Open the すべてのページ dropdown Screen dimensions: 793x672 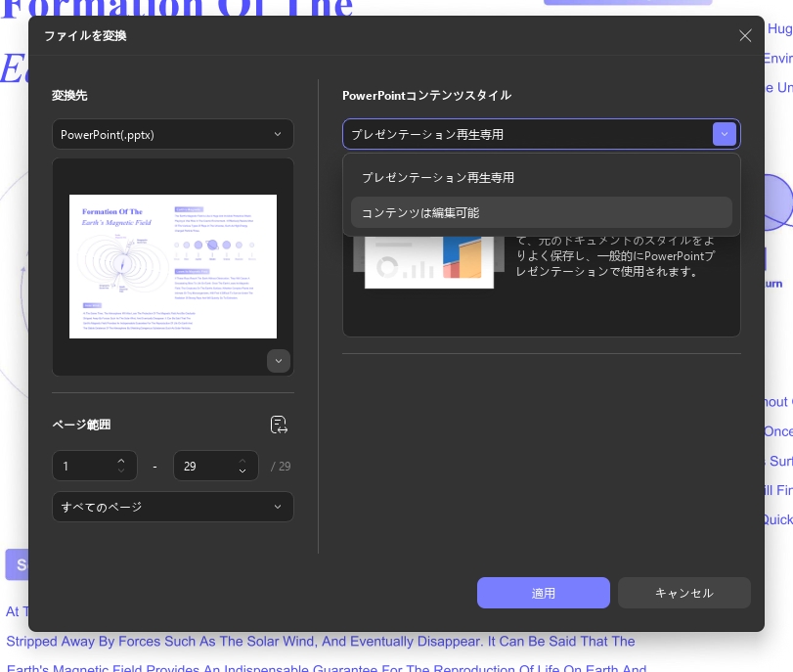[x=173, y=507]
